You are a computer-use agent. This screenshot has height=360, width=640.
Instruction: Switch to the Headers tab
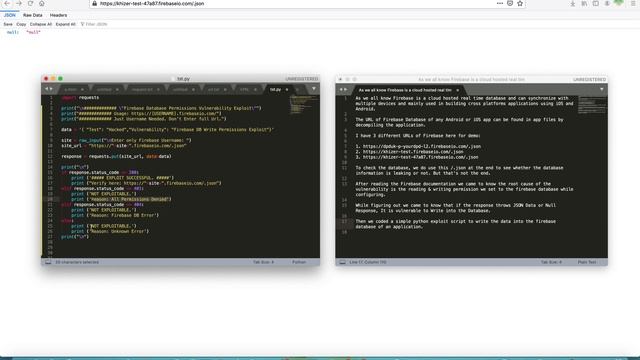point(58,15)
